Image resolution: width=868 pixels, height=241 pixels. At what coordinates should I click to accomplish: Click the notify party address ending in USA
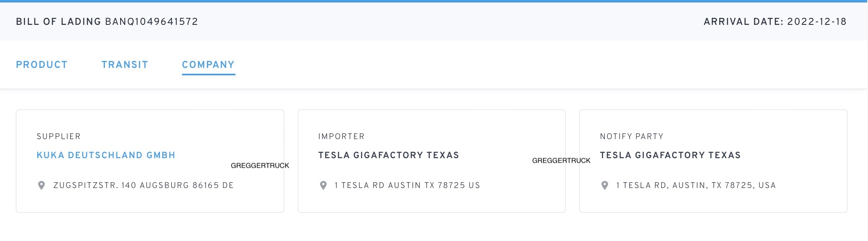point(696,186)
